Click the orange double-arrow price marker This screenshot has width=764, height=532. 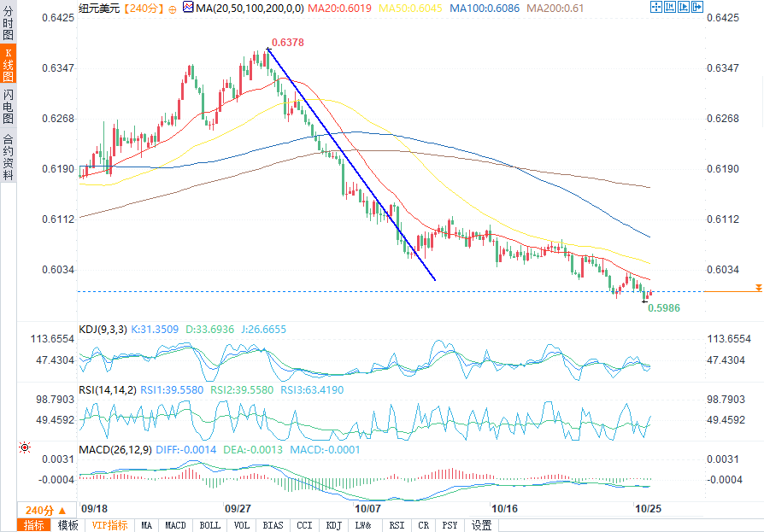(759, 288)
